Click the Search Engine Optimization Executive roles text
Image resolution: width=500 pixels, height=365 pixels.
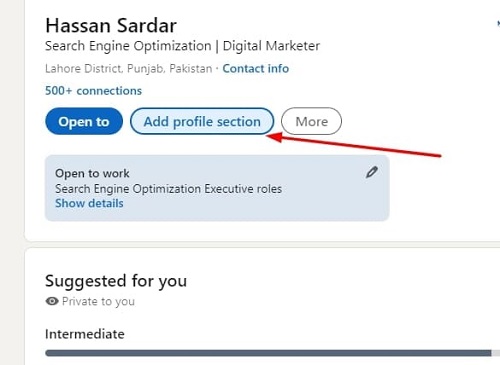(x=168, y=189)
